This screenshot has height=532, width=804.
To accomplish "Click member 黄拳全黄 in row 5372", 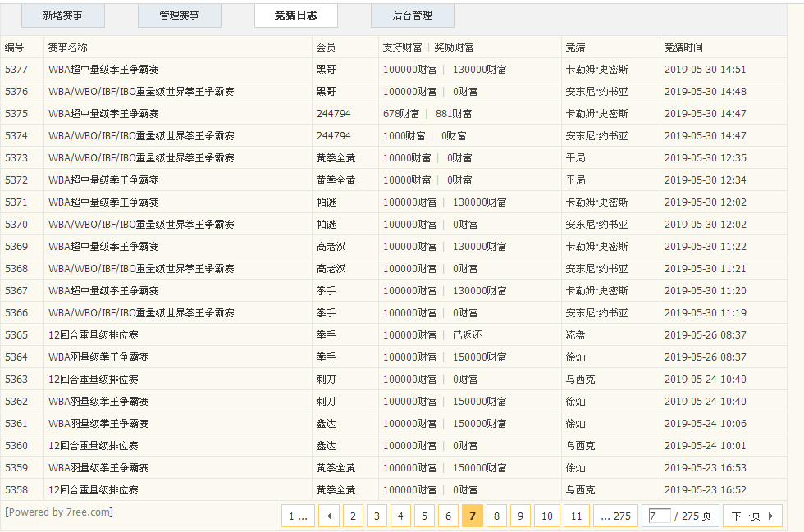I will coord(336,180).
